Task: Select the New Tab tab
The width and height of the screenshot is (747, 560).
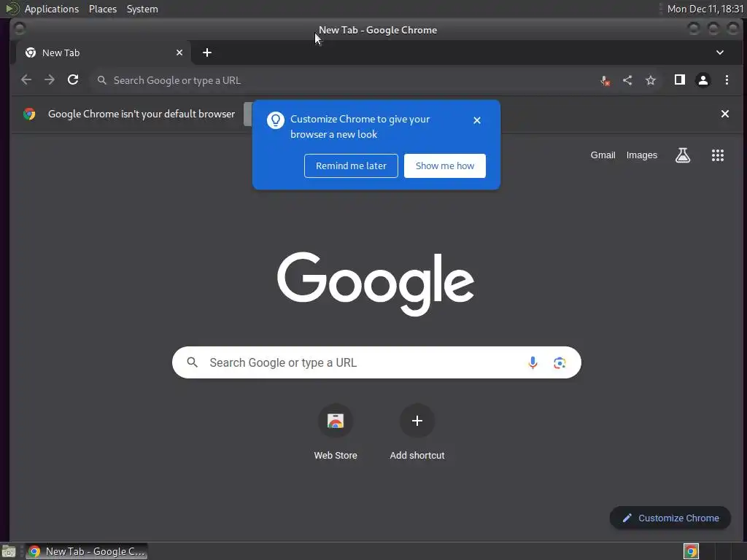Action: pyautogui.click(x=104, y=52)
